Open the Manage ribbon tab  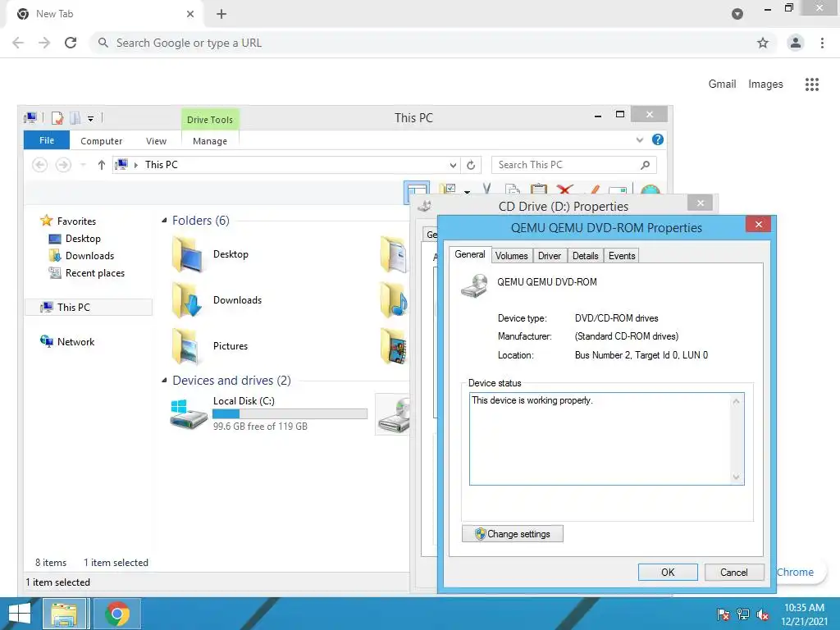tap(210, 141)
